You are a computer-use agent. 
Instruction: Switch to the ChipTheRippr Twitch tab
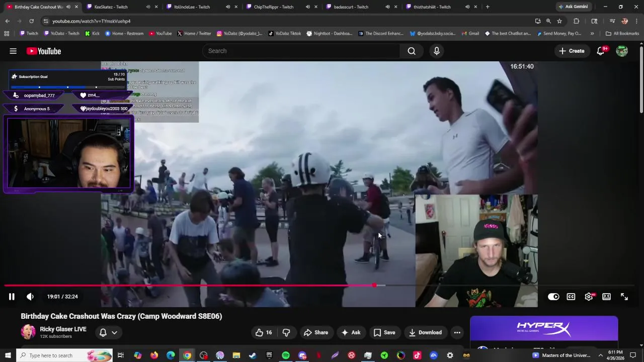point(273,7)
